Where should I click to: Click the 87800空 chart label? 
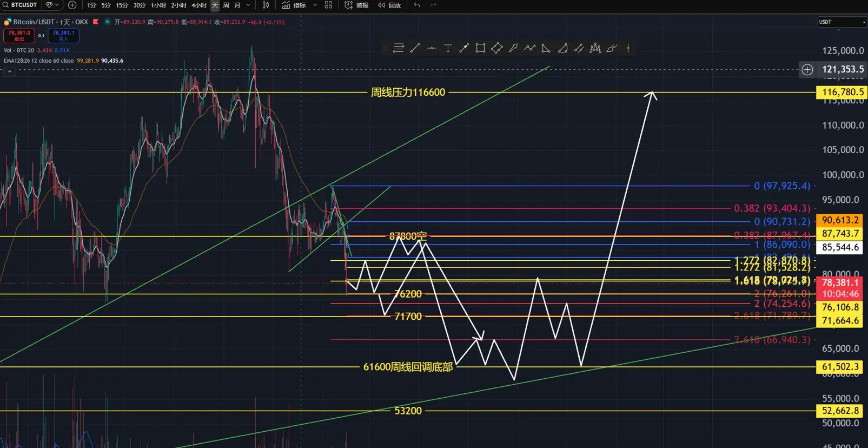click(408, 236)
